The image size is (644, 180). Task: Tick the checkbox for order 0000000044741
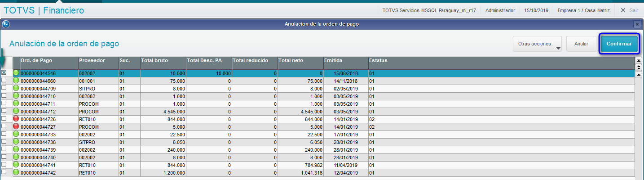(x=4, y=165)
